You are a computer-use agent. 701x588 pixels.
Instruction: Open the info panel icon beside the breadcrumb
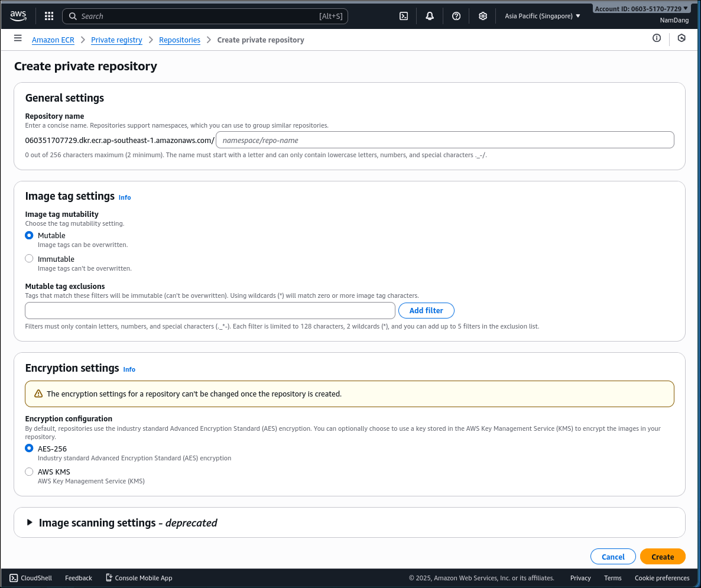[x=657, y=38]
